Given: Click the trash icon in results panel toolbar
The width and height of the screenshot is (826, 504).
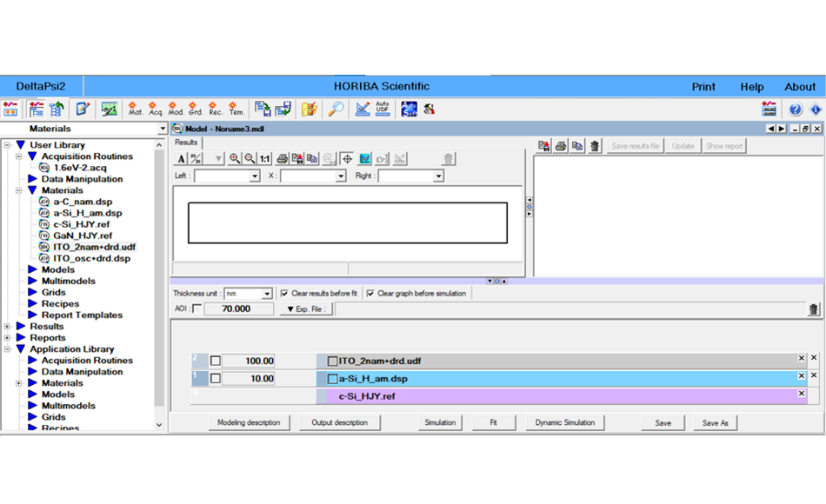Looking at the screenshot, I should pyautogui.click(x=595, y=146).
